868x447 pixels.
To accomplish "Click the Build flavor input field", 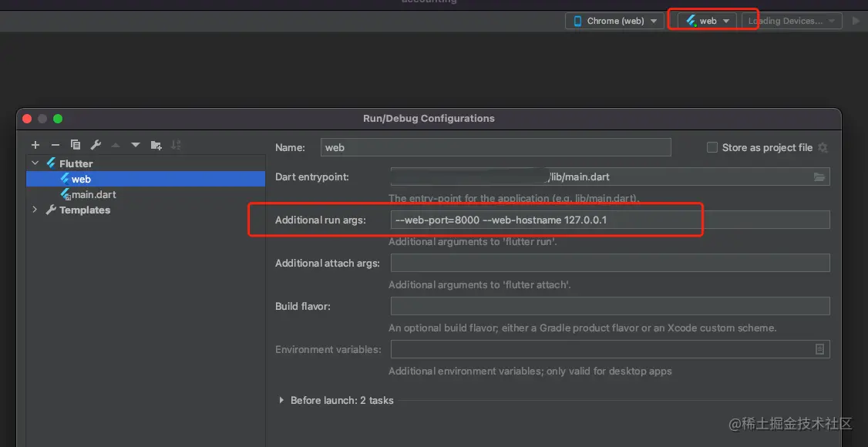I will coord(610,306).
